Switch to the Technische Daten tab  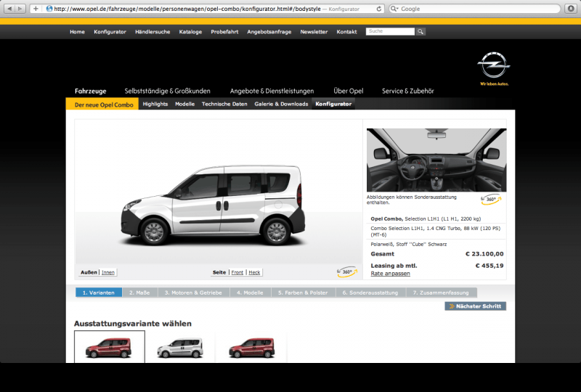point(224,104)
